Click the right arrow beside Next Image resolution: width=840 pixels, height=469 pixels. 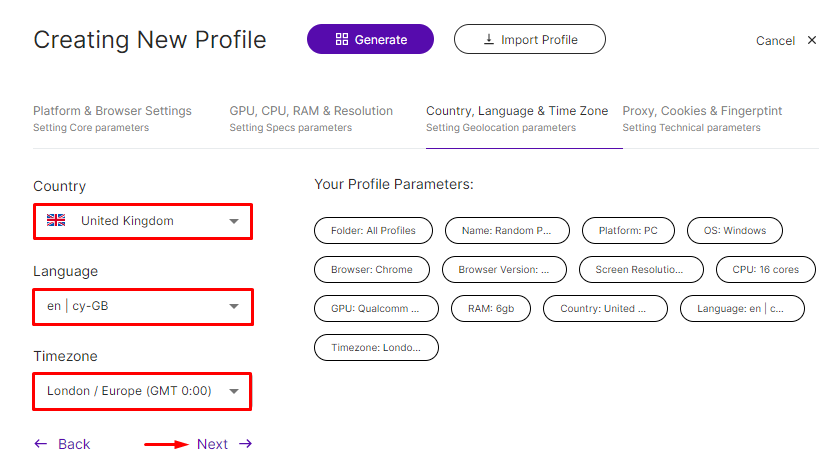[245, 443]
